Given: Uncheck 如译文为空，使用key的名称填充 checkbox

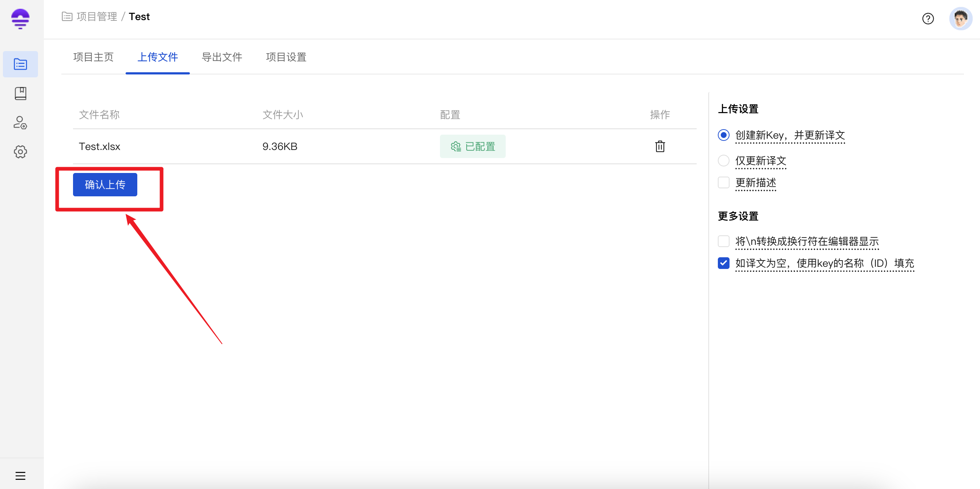Looking at the screenshot, I should coord(723,263).
